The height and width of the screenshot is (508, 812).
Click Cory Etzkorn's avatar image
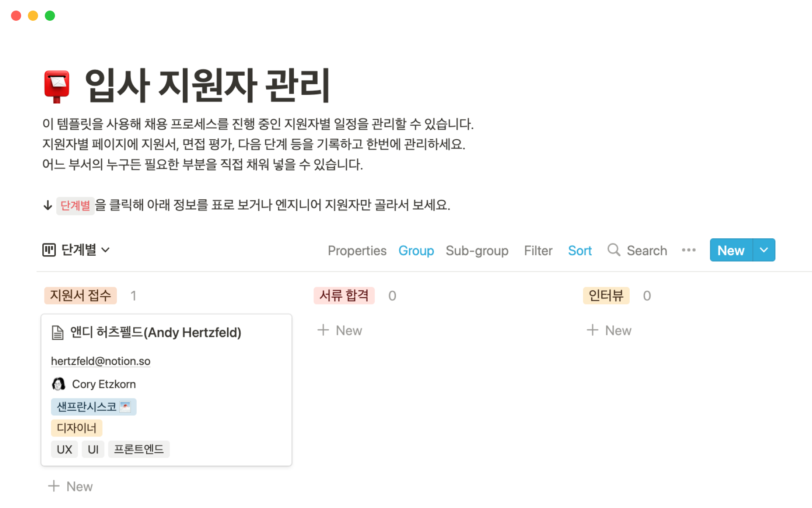pyautogui.click(x=58, y=384)
